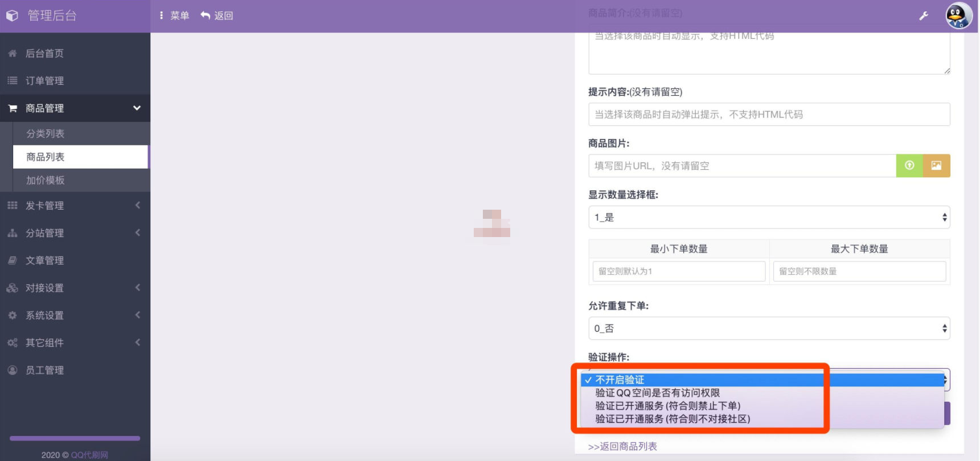The width and height of the screenshot is (980, 461).
Task: Click the wrench settings icon in header
Action: (924, 16)
